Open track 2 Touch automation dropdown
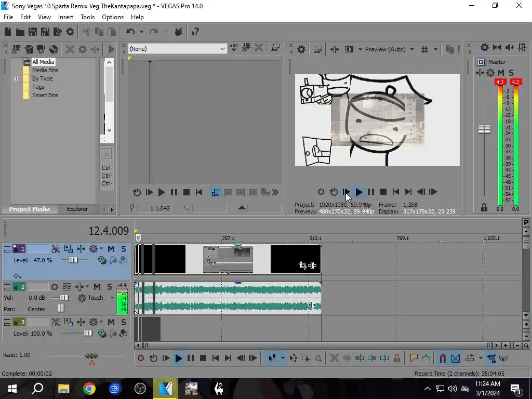This screenshot has width=532, height=399. pos(112,298)
